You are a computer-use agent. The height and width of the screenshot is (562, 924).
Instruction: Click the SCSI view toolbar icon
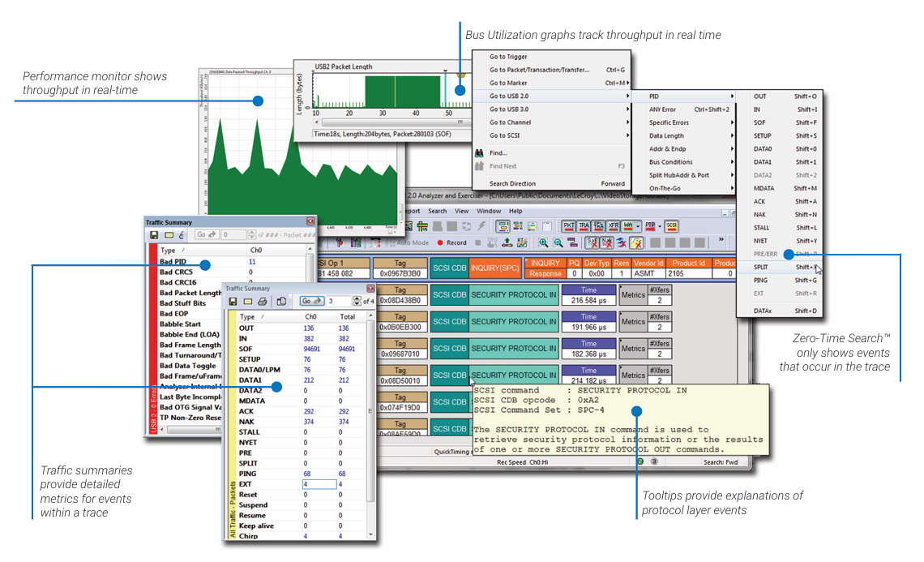(x=672, y=225)
